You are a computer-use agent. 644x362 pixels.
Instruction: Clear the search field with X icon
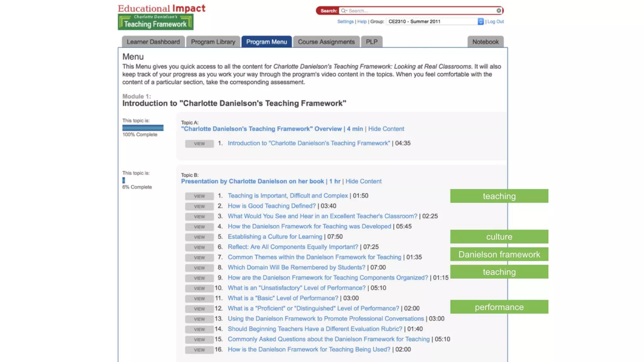point(499,11)
